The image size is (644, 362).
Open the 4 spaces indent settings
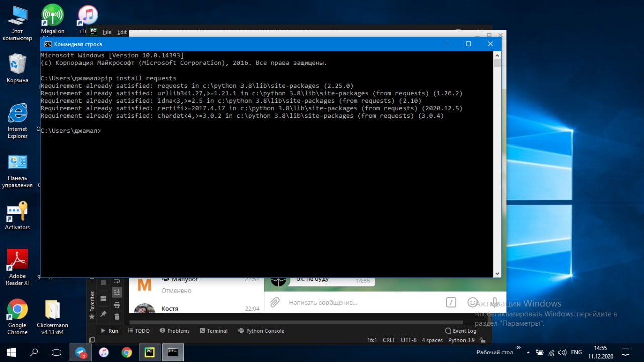point(432,340)
